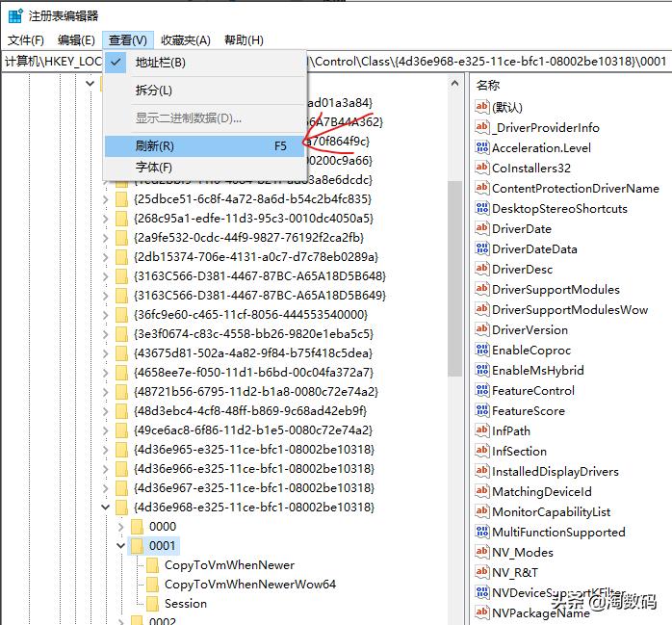Screen dimensions: 672x625
Task: Expand the {25dbce51-6c8f-4a72-8a6d-b54c2b4fc835} key
Action: 106,199
